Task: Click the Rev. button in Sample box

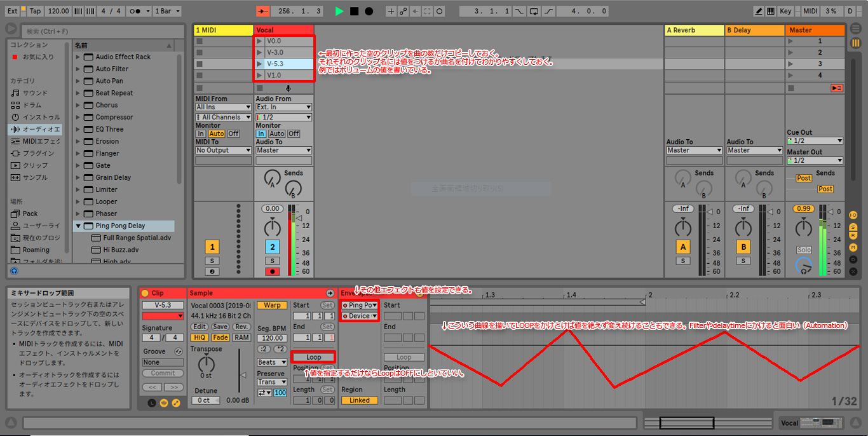Action: pyautogui.click(x=241, y=327)
